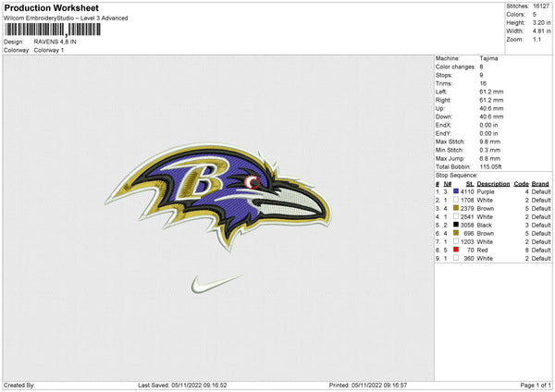Click the "Code" column header
The image size is (555, 392).
coord(522,184)
